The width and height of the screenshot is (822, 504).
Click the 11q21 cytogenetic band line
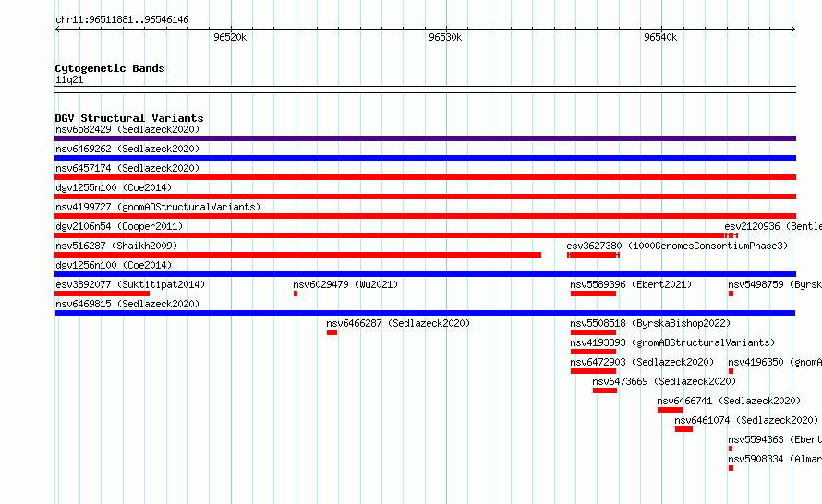click(425, 90)
